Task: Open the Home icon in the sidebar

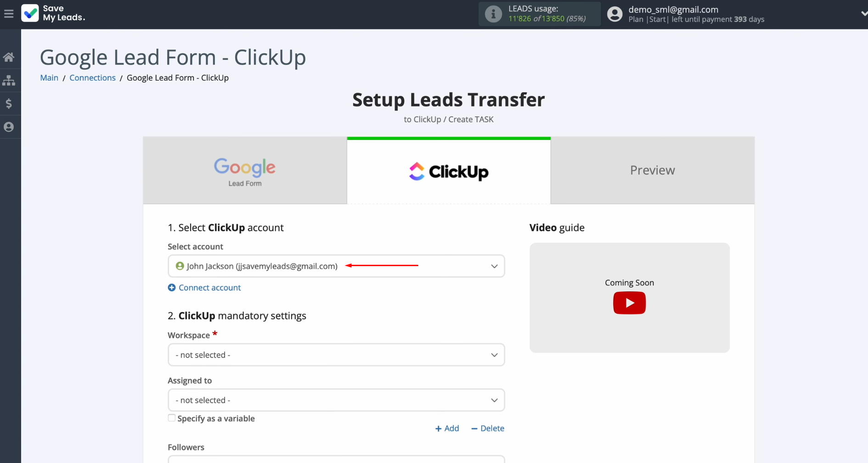Action: 9,57
